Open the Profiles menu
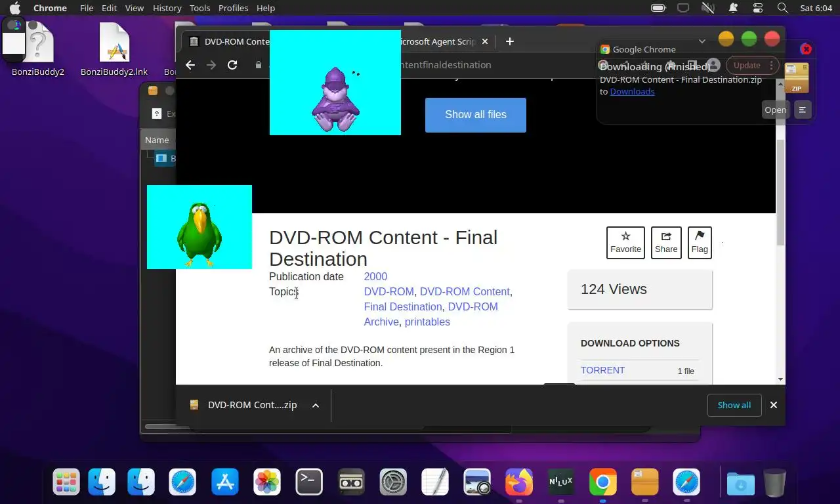840x504 pixels. click(x=233, y=8)
